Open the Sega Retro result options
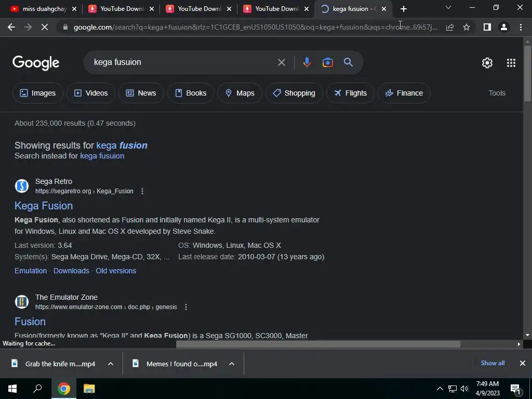Image resolution: width=532 pixels, height=399 pixels. coord(142,191)
